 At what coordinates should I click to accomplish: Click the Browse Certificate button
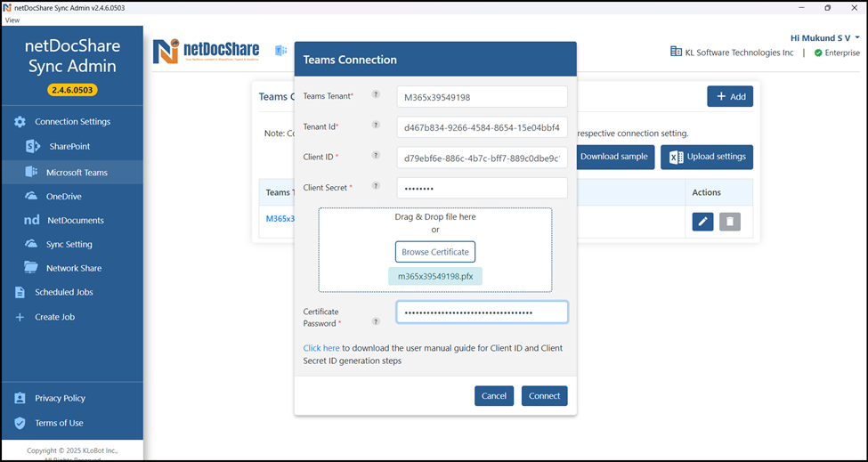435,252
